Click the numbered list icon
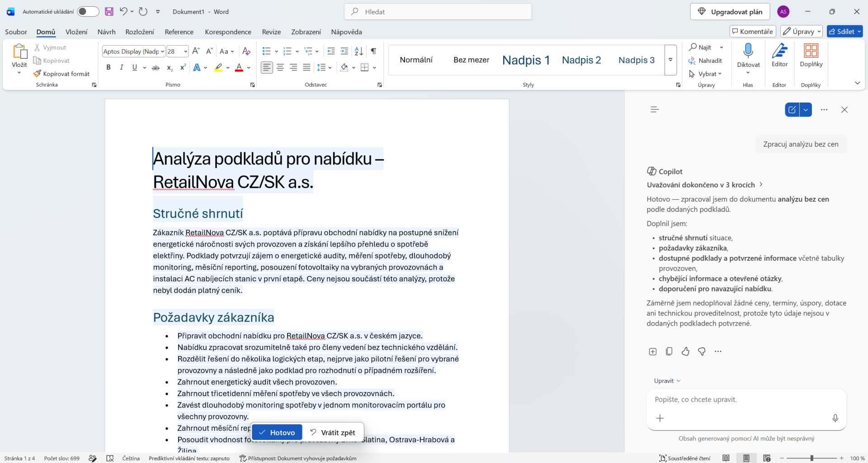Image resolution: width=868 pixels, height=463 pixels. 288,51
